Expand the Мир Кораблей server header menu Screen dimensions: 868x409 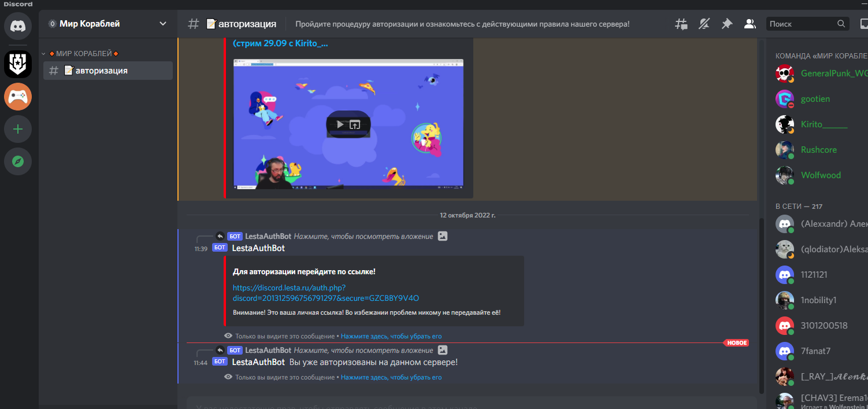pos(107,24)
